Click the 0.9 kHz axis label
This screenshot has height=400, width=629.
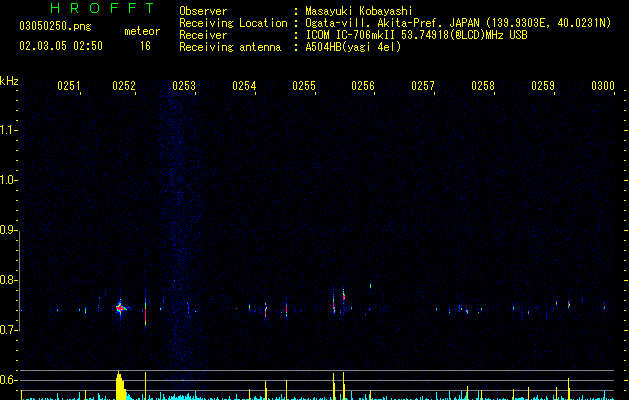[8, 230]
